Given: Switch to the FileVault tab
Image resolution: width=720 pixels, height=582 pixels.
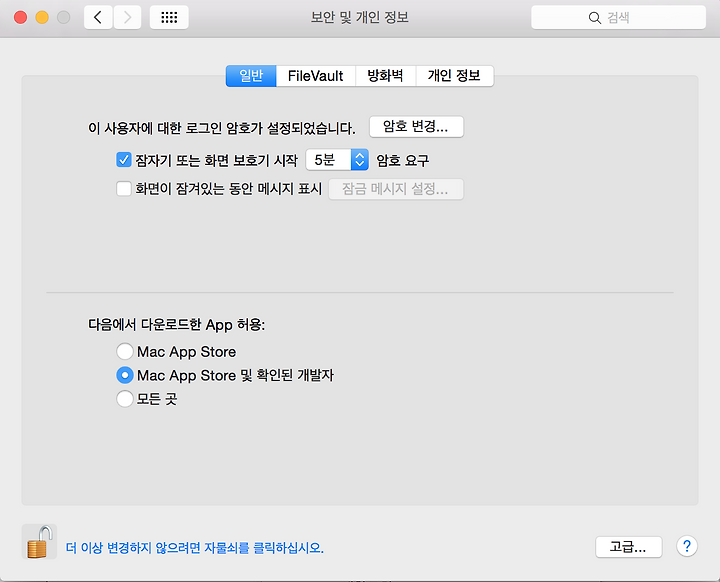Looking at the screenshot, I should [315, 76].
